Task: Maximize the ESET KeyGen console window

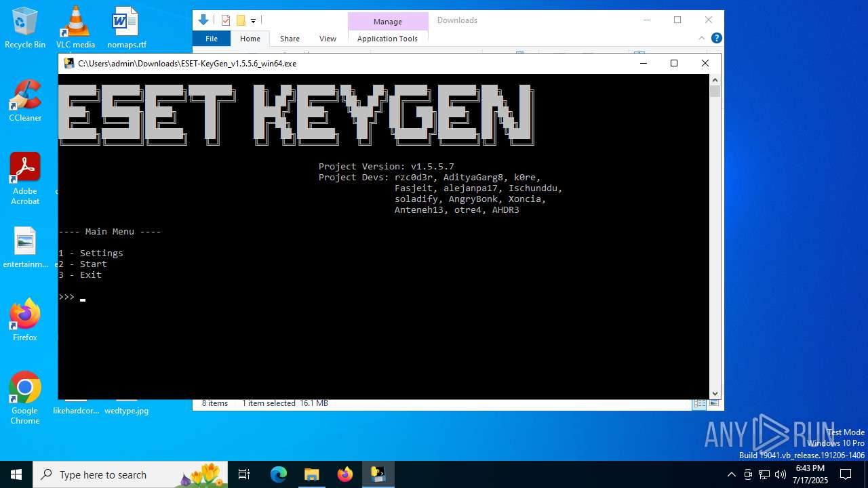Action: 673,63
